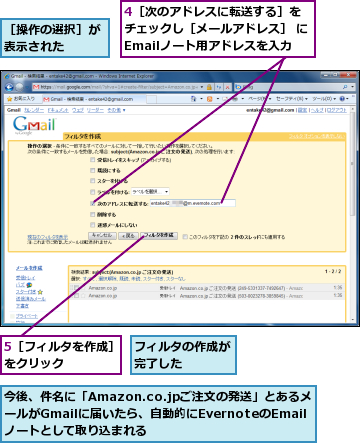This screenshot has height=443, width=360.
Task: Click the printer icon in command bar
Action: tap(234, 99)
